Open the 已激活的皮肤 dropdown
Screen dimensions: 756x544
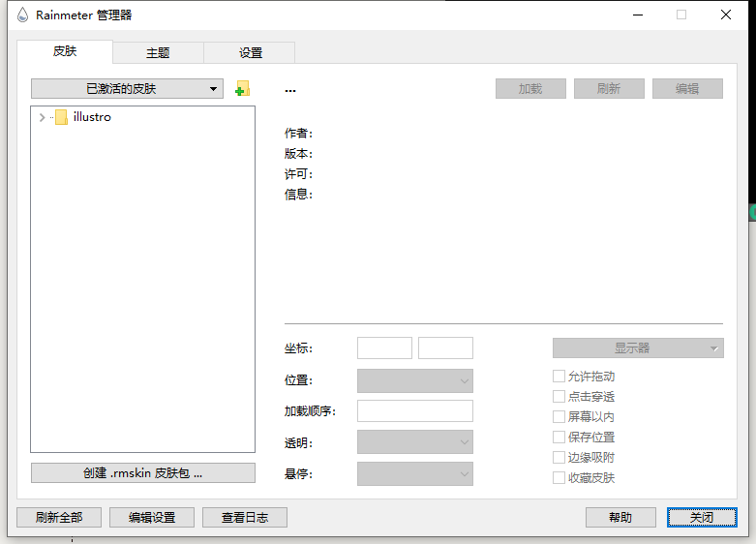(x=127, y=89)
